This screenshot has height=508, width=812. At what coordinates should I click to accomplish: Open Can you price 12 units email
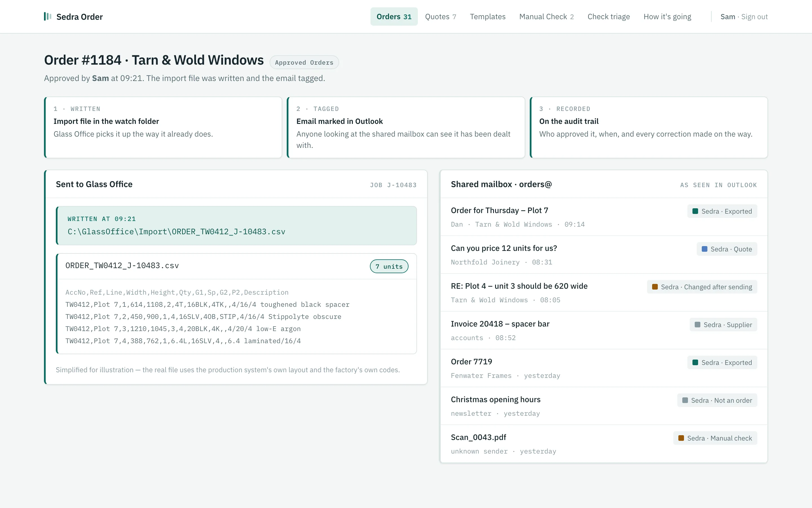click(x=604, y=255)
